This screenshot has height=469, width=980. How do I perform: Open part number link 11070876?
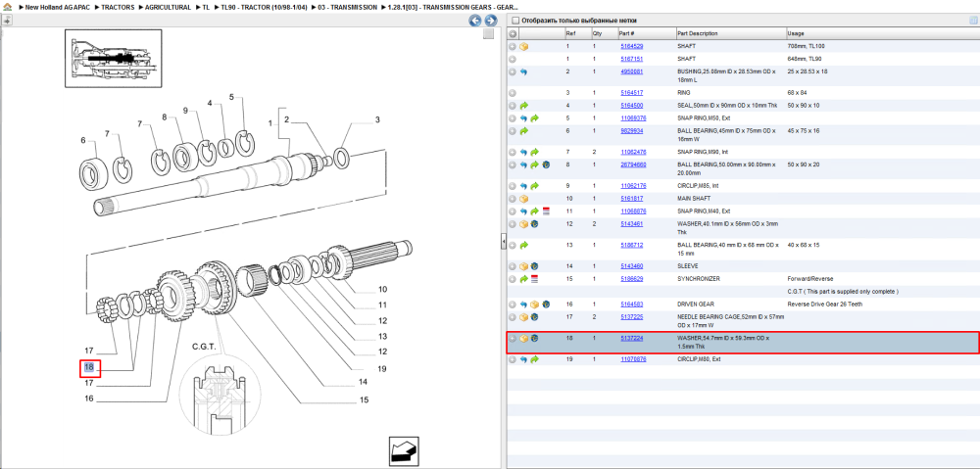633,359
